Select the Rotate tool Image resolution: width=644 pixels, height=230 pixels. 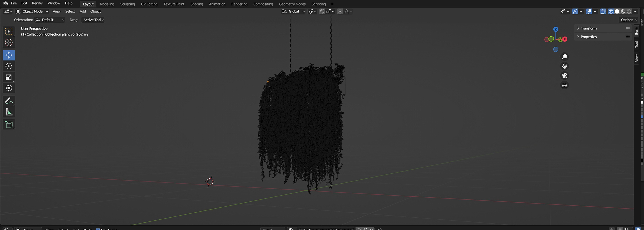(x=9, y=66)
